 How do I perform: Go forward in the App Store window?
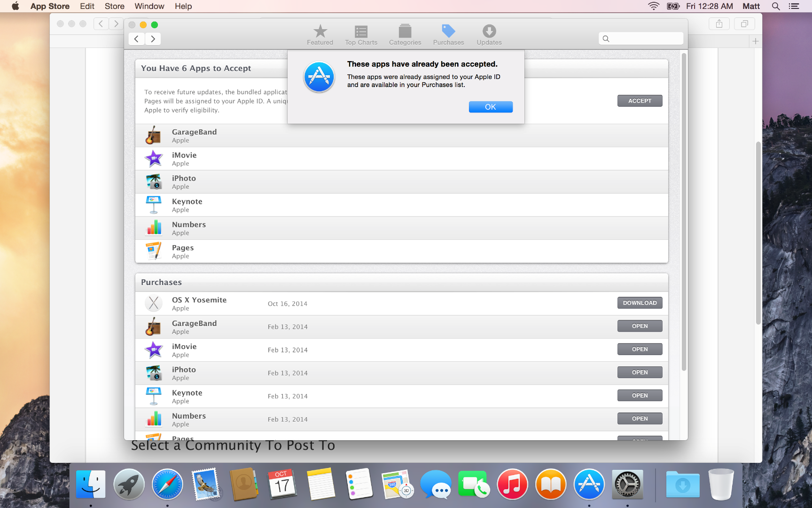pos(153,39)
